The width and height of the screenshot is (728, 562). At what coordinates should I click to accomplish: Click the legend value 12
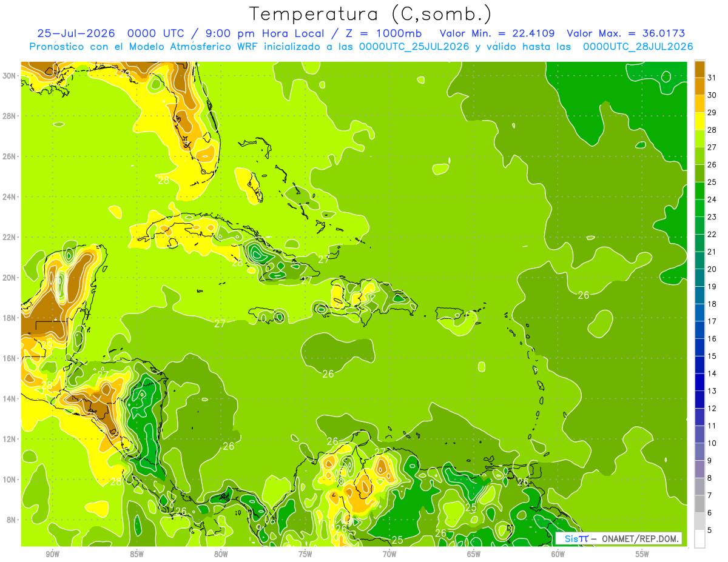(x=712, y=409)
